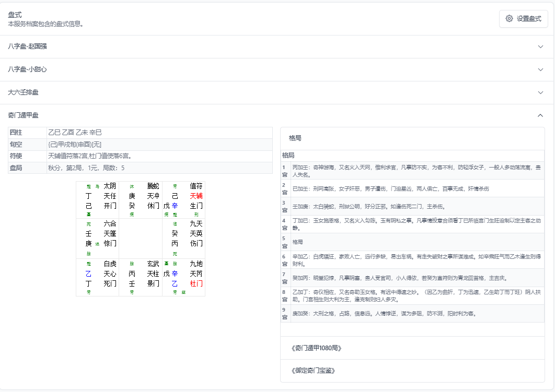Expand the 八字盘-小甜心 section chevron
The height and width of the screenshot is (392, 555).
[540, 69]
